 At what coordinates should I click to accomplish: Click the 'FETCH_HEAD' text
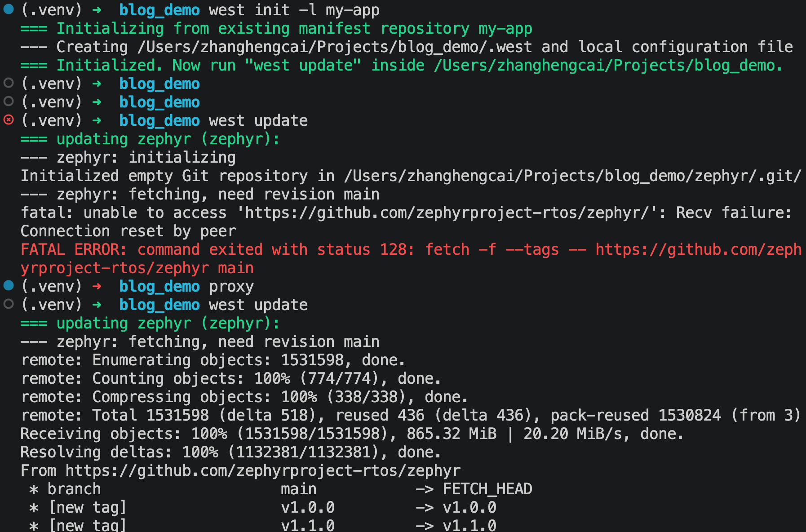(x=487, y=489)
